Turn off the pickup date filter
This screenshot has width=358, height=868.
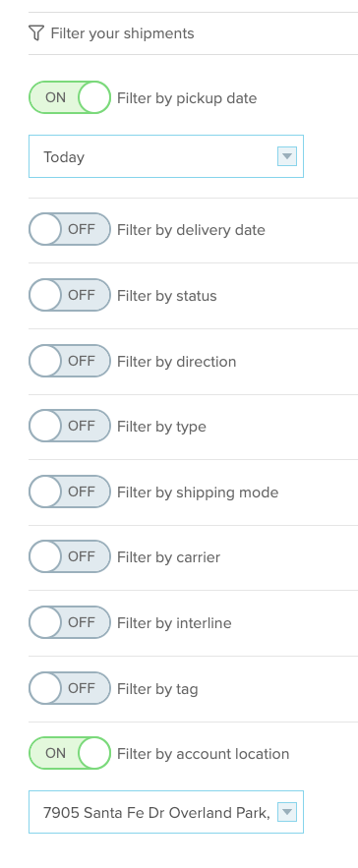[70, 97]
